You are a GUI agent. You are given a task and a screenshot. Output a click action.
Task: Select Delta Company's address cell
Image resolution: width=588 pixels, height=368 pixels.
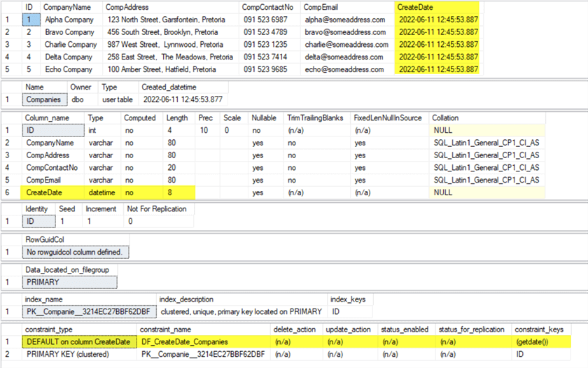point(170,57)
